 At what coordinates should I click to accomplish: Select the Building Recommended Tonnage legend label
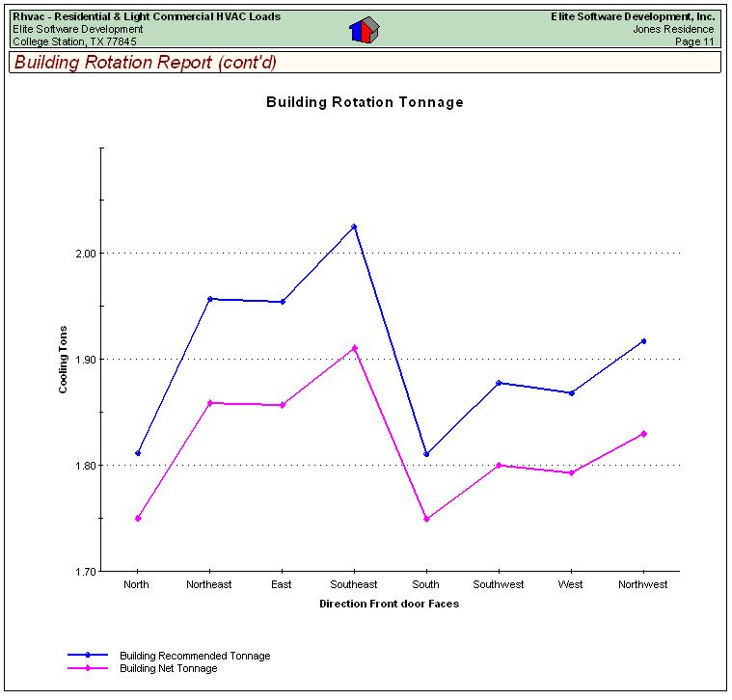click(194, 656)
